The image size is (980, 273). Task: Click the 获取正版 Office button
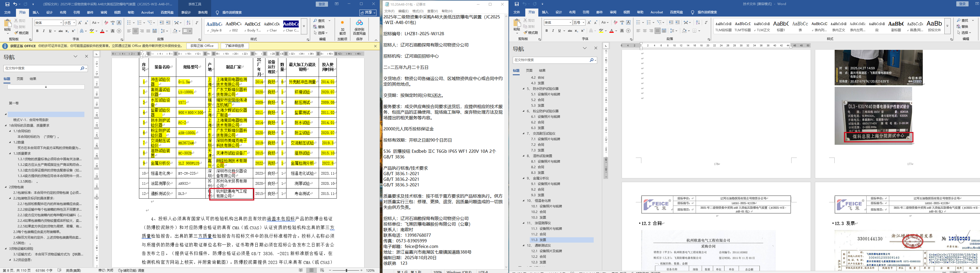point(202,46)
